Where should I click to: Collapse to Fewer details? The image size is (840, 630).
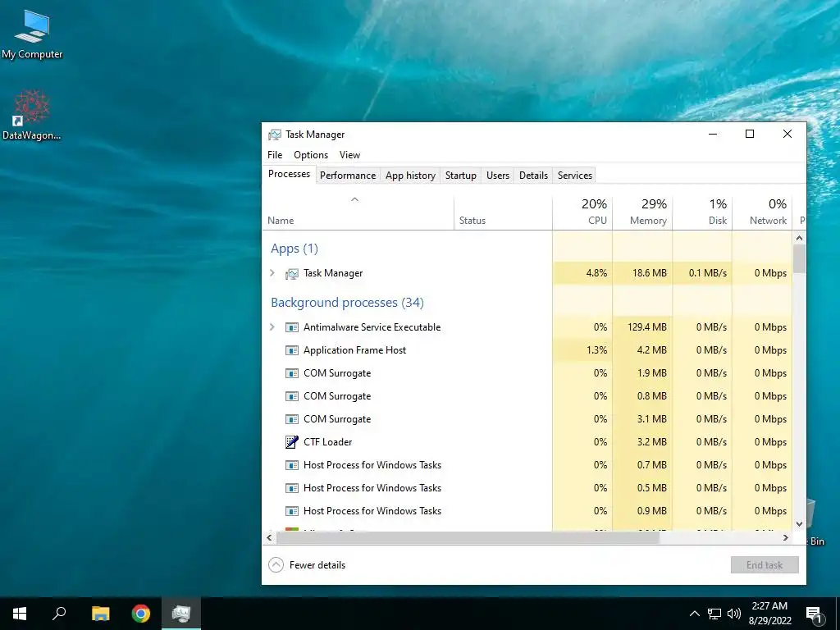click(x=307, y=565)
